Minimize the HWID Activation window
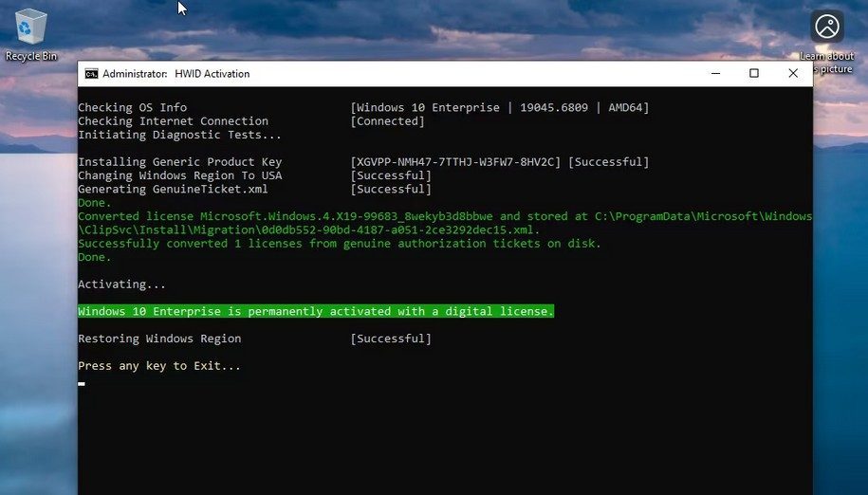The width and height of the screenshot is (868, 495). tap(715, 74)
